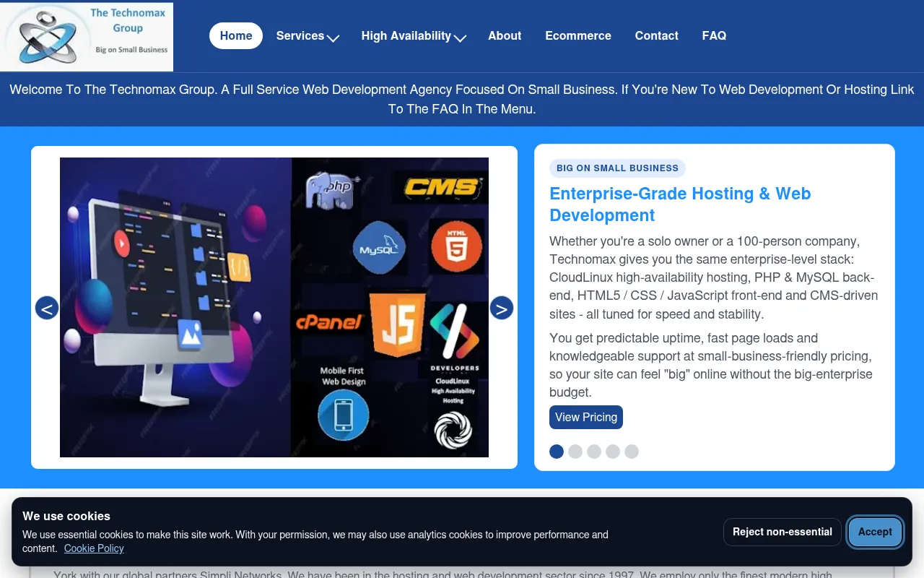The height and width of the screenshot is (578, 924).
Task: Click the "We use essential cookies" description text
Action: (x=315, y=541)
